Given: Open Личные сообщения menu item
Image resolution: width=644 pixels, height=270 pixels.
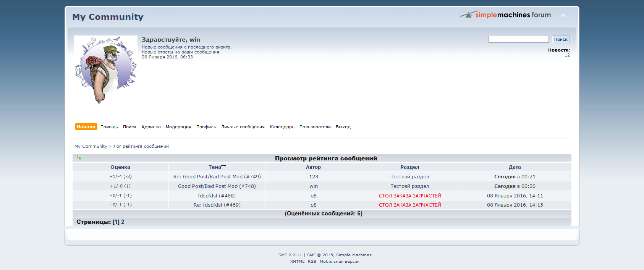Looking at the screenshot, I should coord(243,127).
